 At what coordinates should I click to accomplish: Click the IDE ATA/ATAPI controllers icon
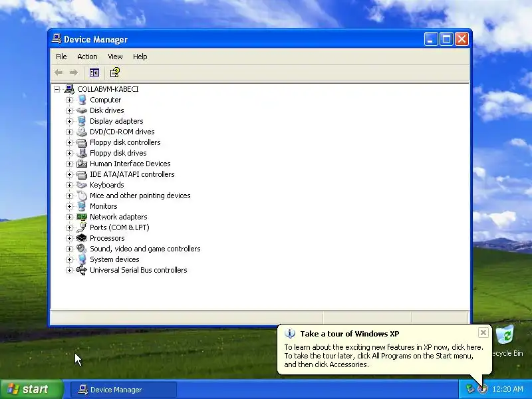[x=82, y=174]
